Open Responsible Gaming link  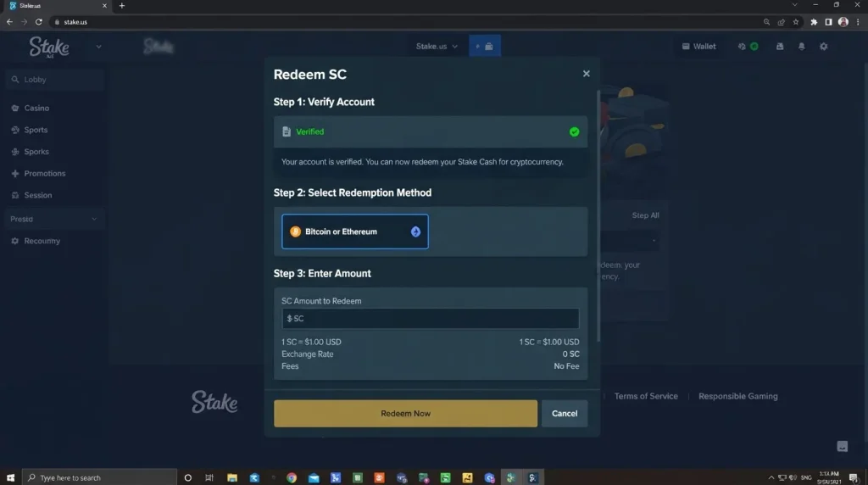(x=738, y=397)
